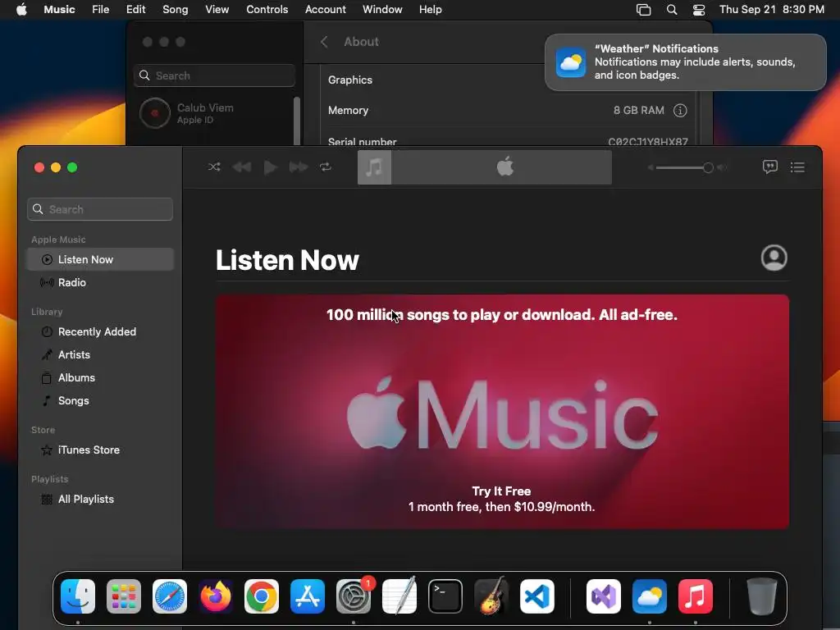Open the lyrics speech bubble icon
840x630 pixels.
[x=769, y=167]
